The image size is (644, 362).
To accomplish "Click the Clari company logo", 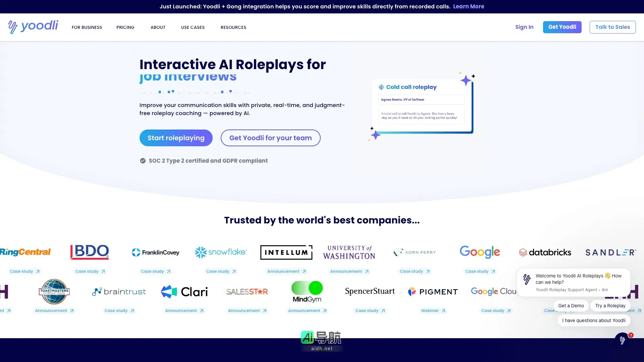I will (x=184, y=292).
